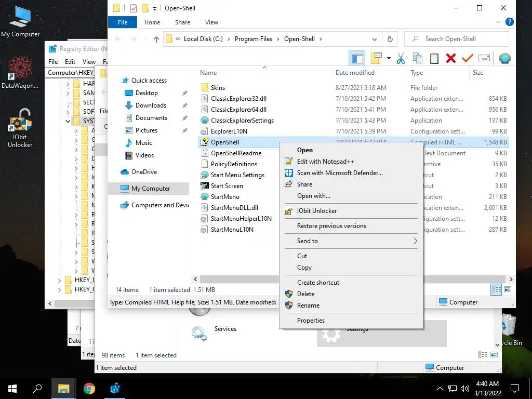Open new folder dropdown arrow in toolbar
532x399 pixels.
389,58
